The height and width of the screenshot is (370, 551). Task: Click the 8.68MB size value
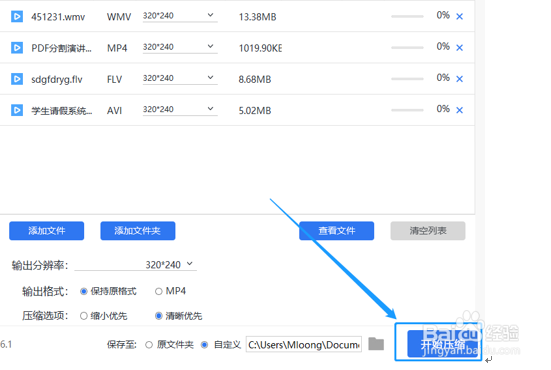coord(255,79)
